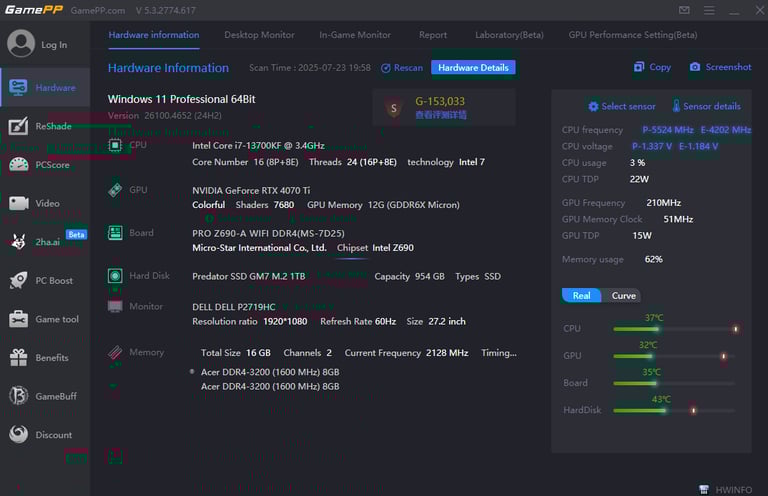Click the CPU chip icon
Viewport: 768px width, 496px height.
pos(115,145)
